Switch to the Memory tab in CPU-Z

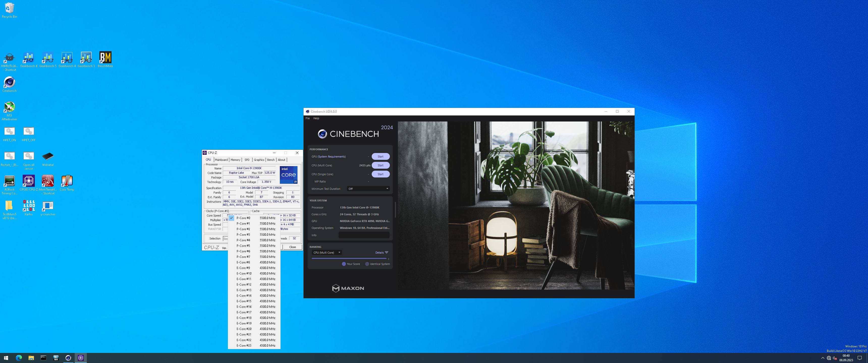pos(235,160)
